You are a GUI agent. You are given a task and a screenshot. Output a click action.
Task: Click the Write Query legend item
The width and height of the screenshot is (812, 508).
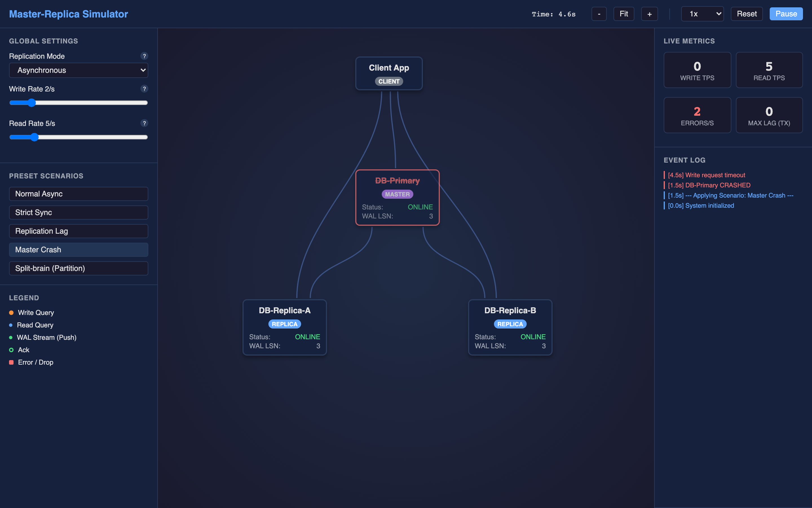pos(32,313)
